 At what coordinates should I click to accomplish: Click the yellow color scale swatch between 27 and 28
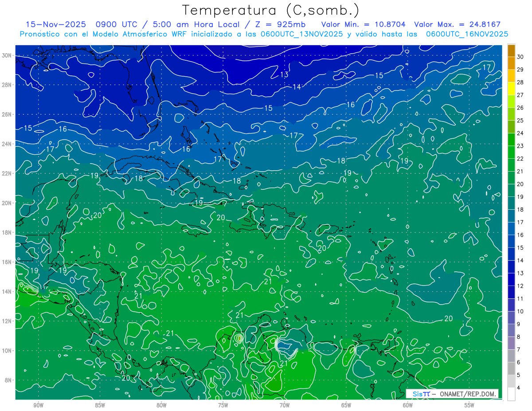click(x=511, y=89)
